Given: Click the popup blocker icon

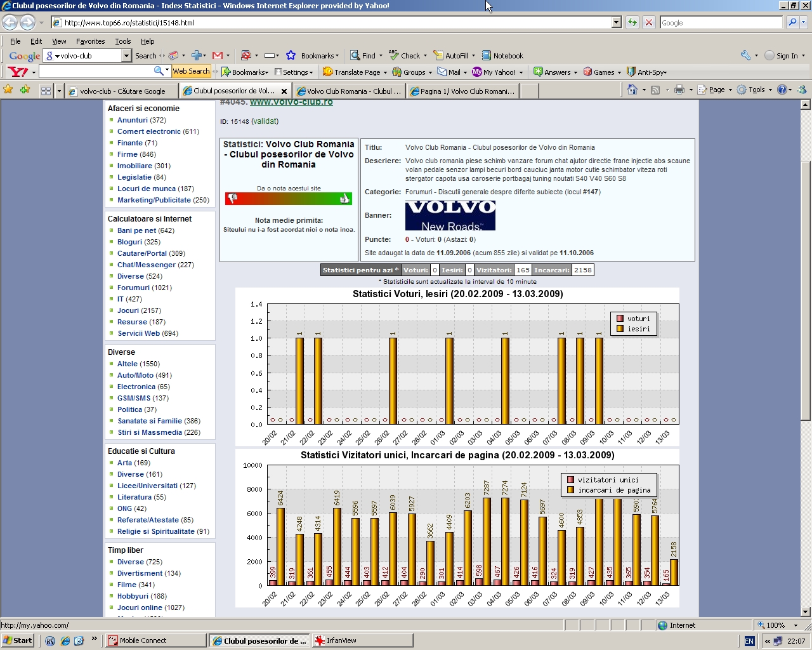Looking at the screenshot, I should [x=246, y=56].
